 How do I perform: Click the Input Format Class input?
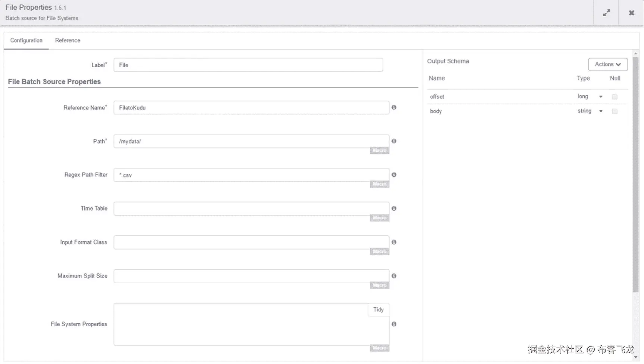tap(251, 242)
